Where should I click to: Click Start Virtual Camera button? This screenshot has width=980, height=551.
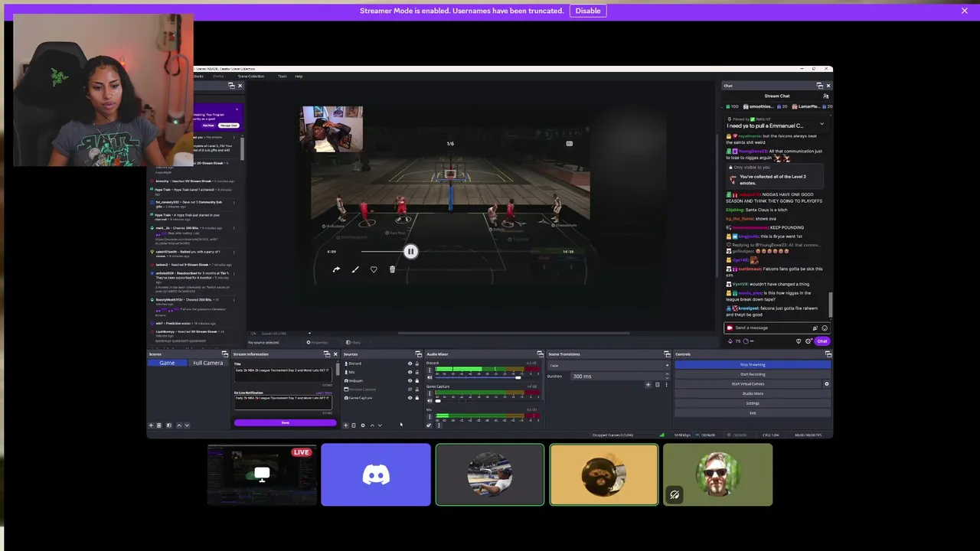point(747,383)
